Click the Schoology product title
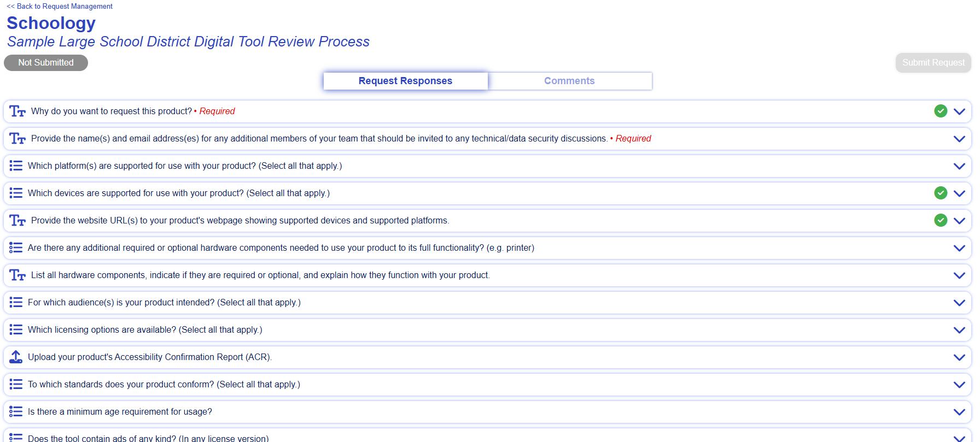 (x=51, y=23)
